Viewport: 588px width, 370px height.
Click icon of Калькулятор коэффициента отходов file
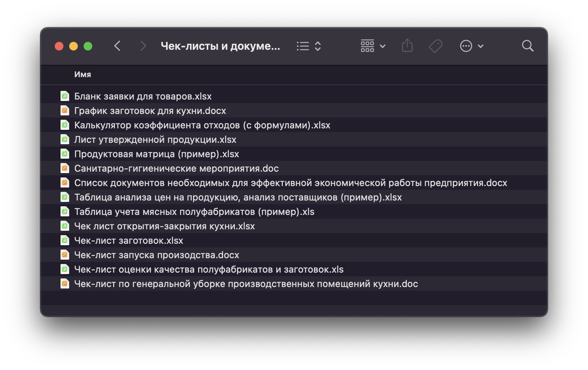tap(65, 125)
